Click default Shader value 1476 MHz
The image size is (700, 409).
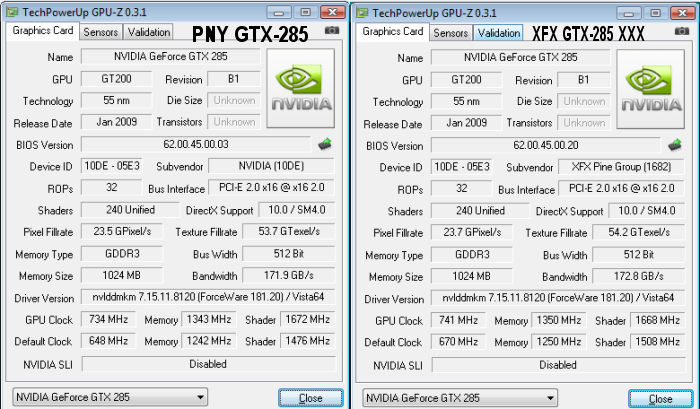click(x=308, y=341)
